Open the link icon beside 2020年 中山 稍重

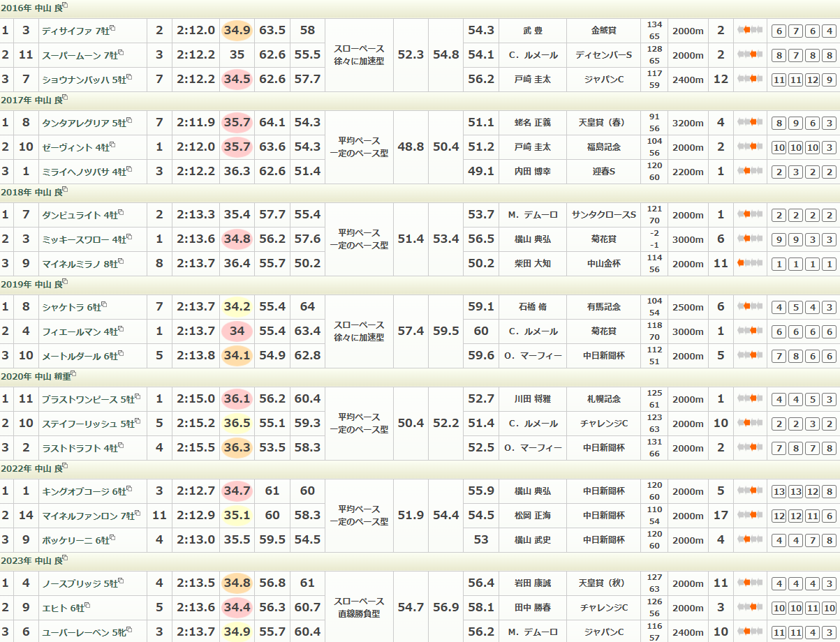pos(75,374)
